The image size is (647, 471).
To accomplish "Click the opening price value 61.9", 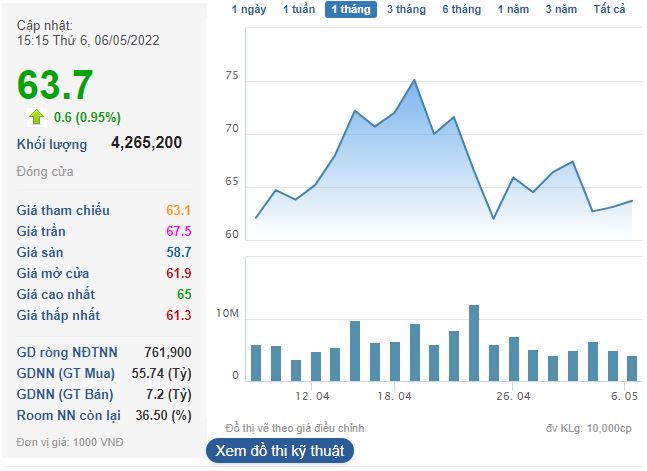I will (179, 273).
